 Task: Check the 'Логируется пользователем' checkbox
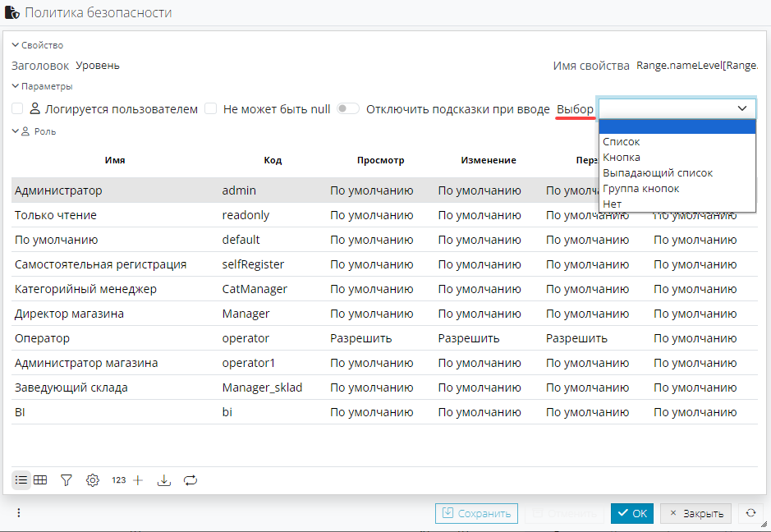[x=17, y=108]
